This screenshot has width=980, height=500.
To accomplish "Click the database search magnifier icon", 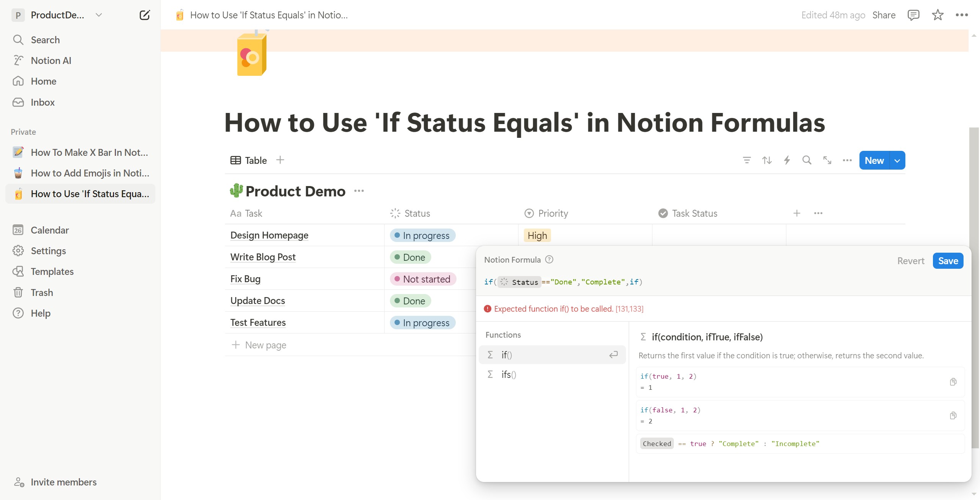I will coord(807,160).
